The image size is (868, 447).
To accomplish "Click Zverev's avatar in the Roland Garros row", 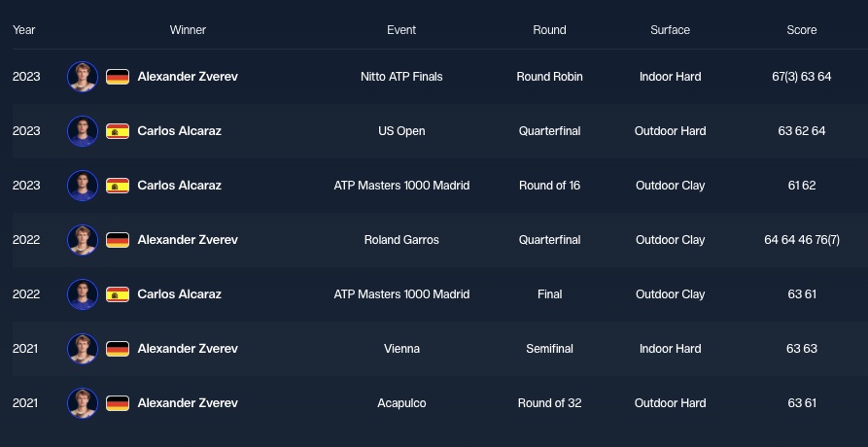I will pos(83,240).
